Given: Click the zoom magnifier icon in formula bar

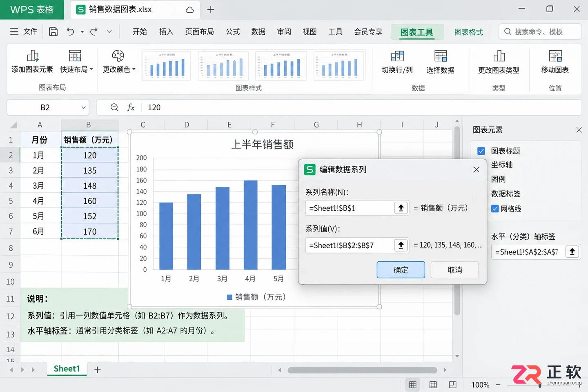Looking at the screenshot, I should pyautogui.click(x=115, y=107).
